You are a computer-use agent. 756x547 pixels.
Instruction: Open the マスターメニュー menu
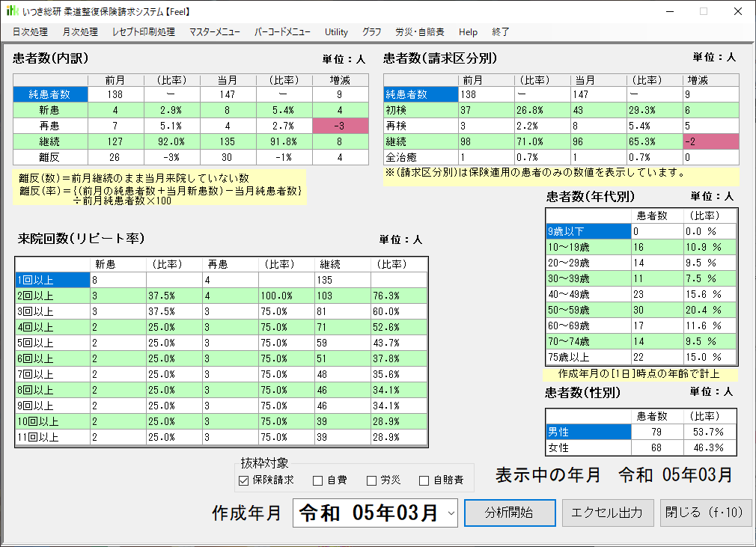tap(215, 32)
